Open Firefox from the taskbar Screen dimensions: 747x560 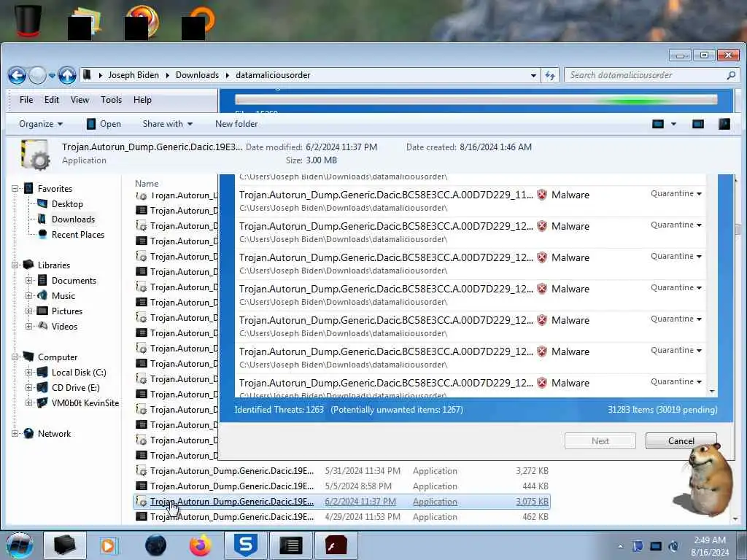(201, 545)
